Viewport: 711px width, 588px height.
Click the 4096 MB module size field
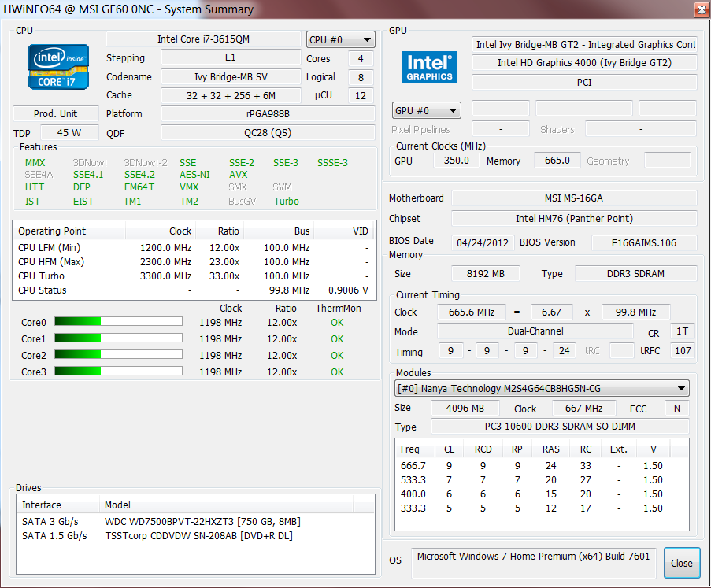coord(465,408)
